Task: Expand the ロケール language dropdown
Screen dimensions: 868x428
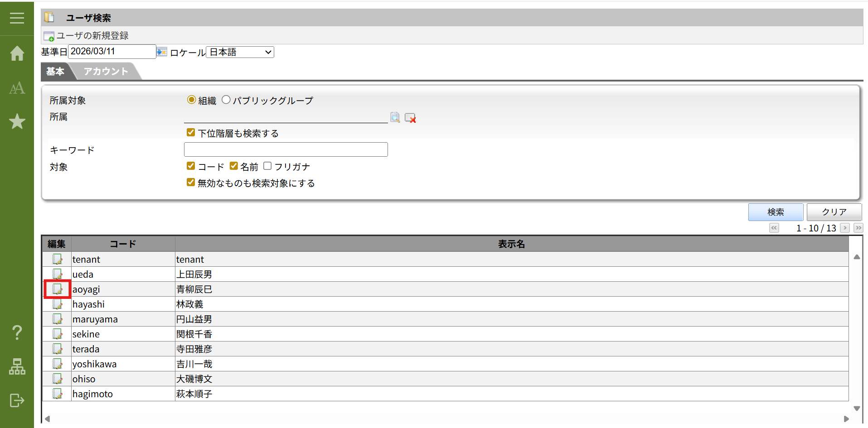Action: (240, 52)
